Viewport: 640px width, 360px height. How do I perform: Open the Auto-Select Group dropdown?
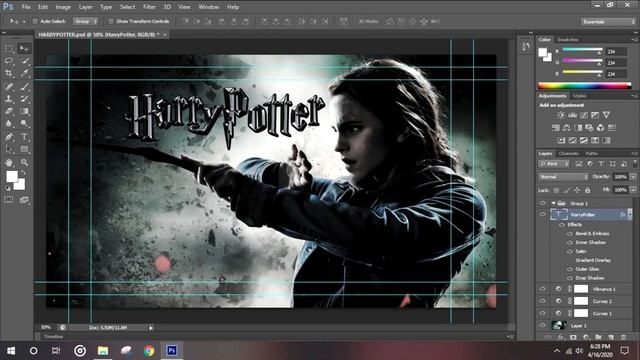coord(85,21)
